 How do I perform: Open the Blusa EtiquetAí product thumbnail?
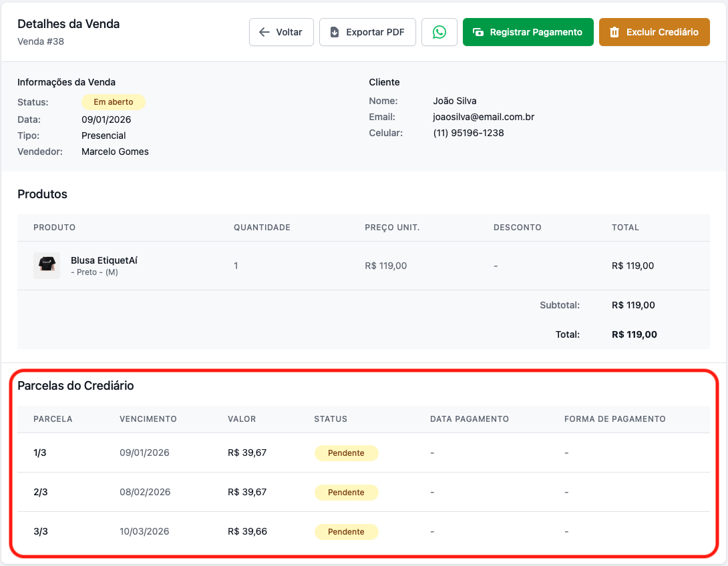click(x=47, y=266)
